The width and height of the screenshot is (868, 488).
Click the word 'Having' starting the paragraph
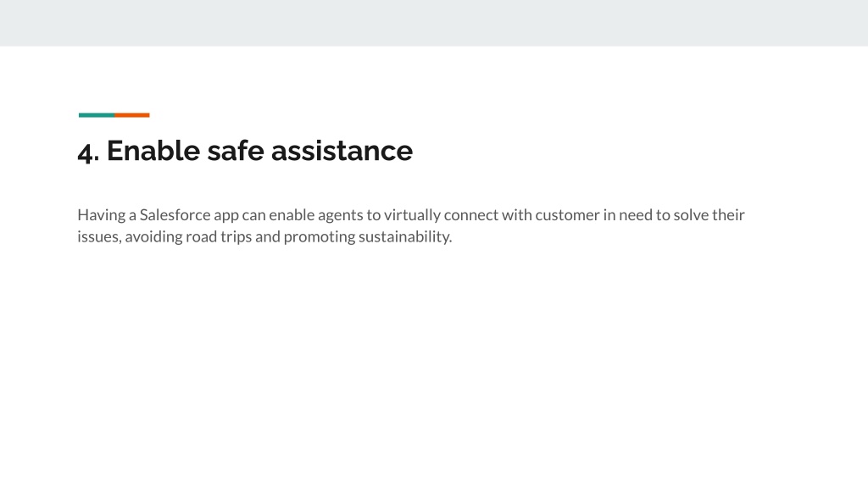click(102, 215)
